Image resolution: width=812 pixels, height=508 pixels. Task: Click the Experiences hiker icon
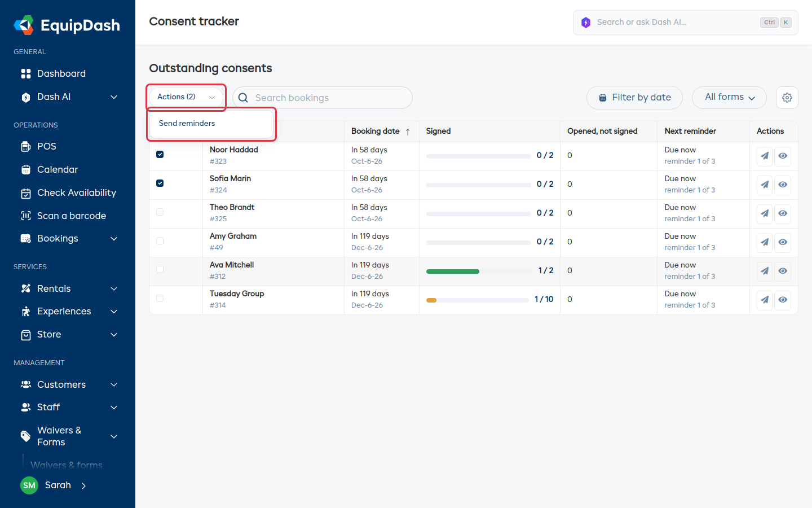(x=26, y=312)
